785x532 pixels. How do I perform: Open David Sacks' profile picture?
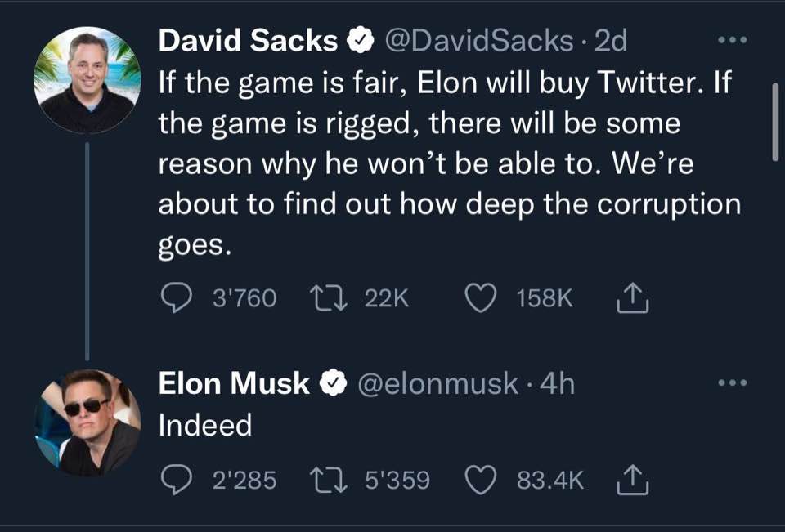click(x=87, y=80)
